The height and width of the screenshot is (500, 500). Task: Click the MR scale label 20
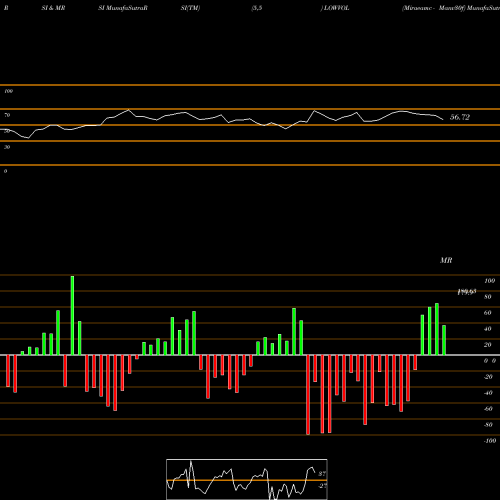pyautogui.click(x=488, y=345)
